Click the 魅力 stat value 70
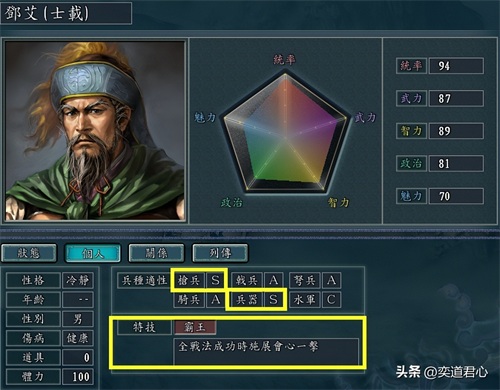Image resolution: width=500 pixels, height=390 pixels. click(x=456, y=196)
